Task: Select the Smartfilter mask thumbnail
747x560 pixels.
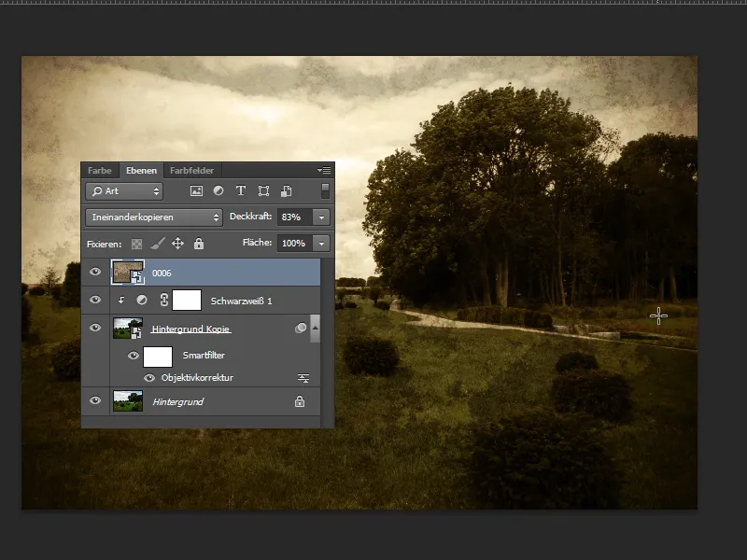Action: pyautogui.click(x=158, y=357)
